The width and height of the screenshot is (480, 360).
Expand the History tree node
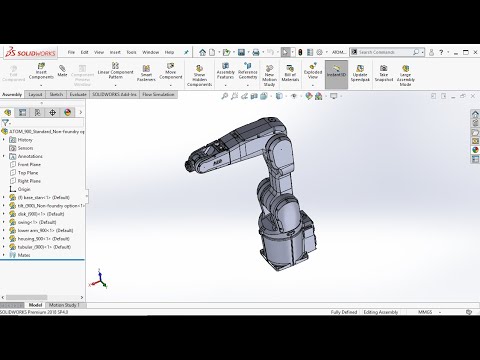coord(4,140)
